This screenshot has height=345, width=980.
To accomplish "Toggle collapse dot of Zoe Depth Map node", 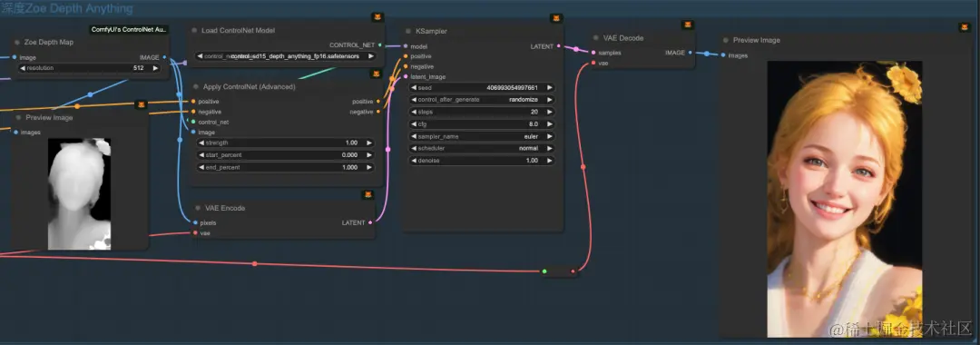I will pos(16,42).
